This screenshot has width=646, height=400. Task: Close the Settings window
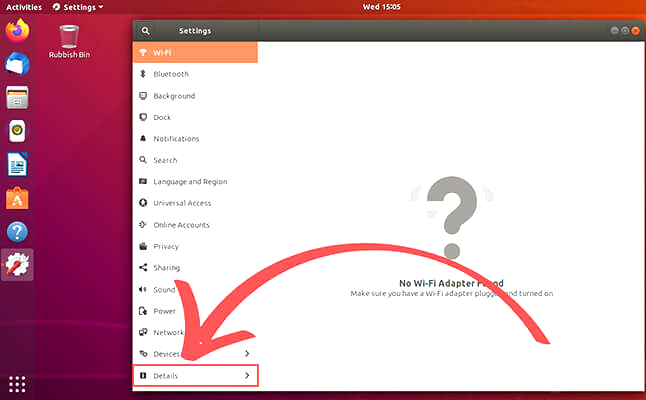pyautogui.click(x=635, y=30)
